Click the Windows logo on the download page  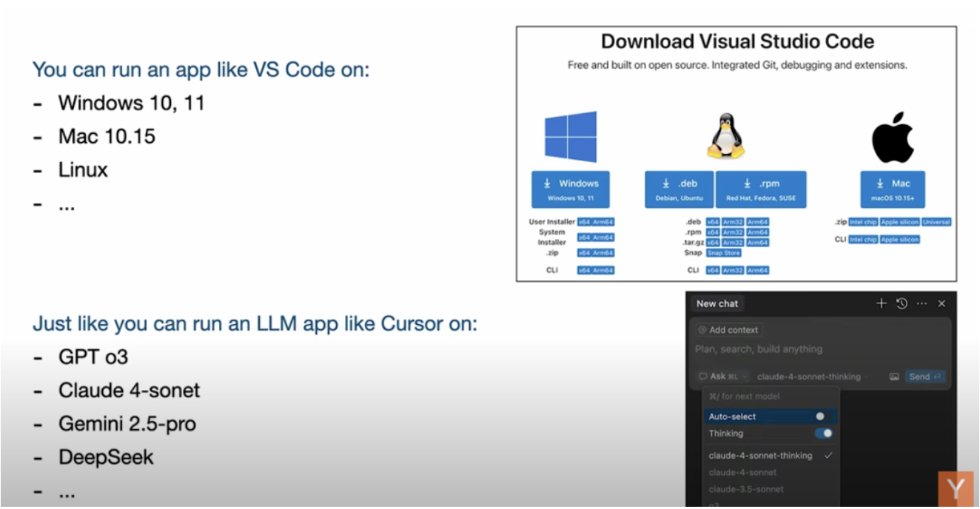(x=571, y=137)
